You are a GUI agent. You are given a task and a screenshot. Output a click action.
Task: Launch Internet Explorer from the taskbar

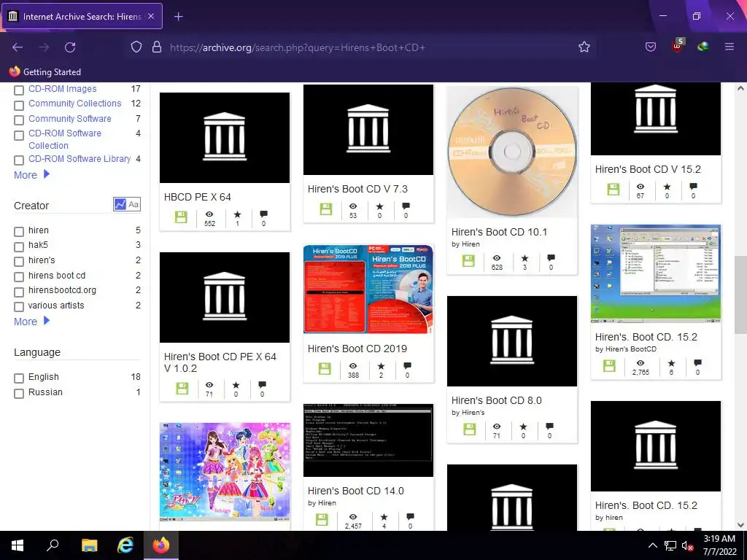[x=125, y=545]
